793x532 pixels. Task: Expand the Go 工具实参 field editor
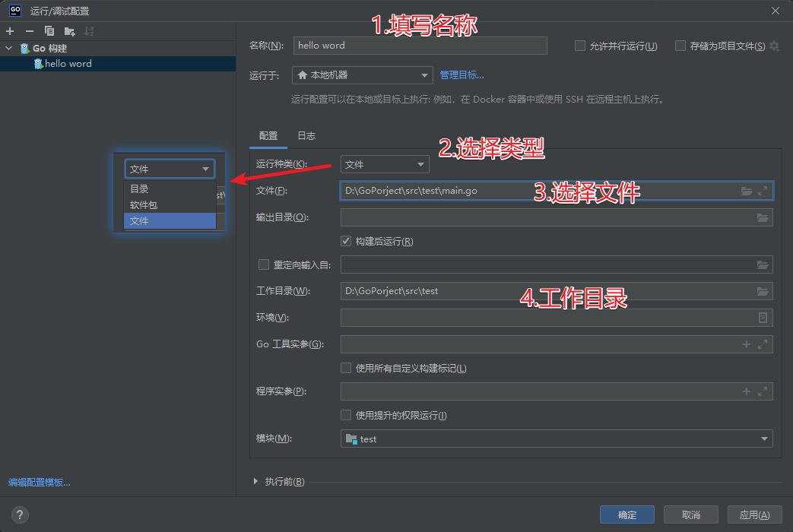click(763, 344)
